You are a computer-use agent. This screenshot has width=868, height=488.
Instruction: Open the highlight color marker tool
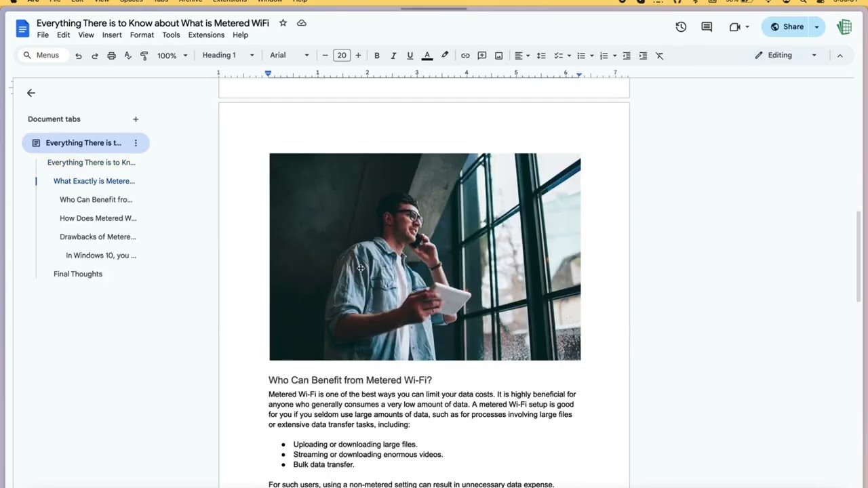445,56
